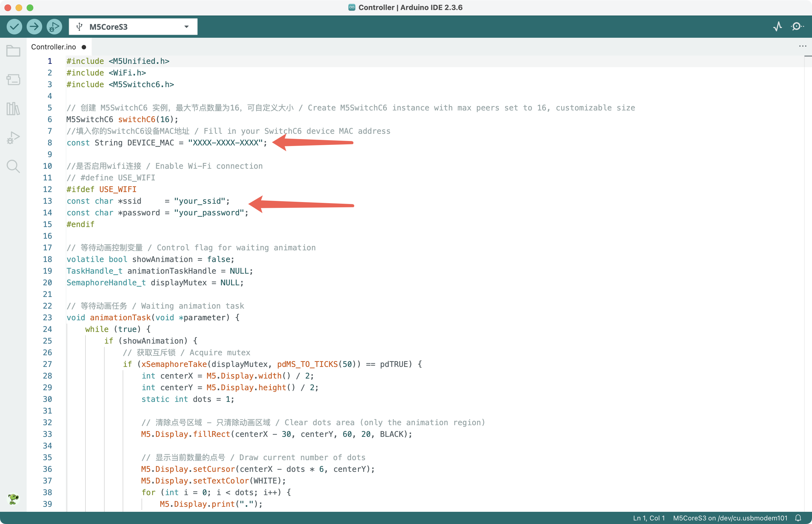Click line number 23 in the gutter
The height and width of the screenshot is (524, 812).
coord(47,318)
